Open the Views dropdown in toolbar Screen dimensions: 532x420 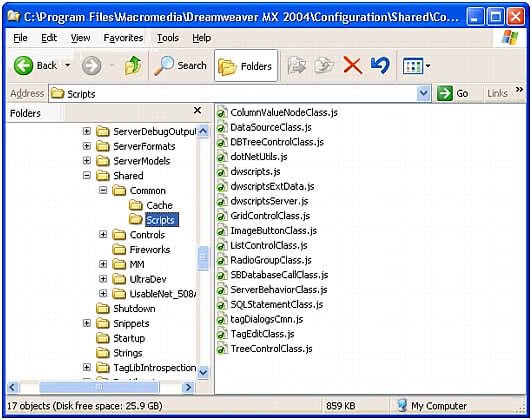click(416, 65)
